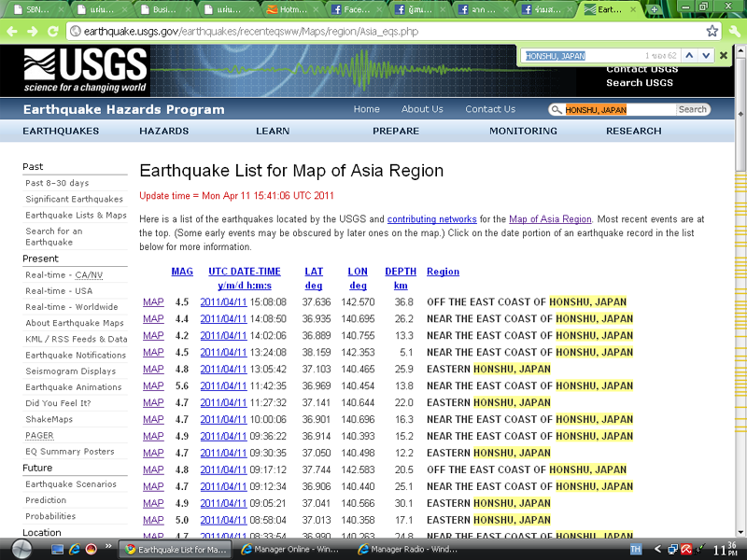Screen dimensions: 747x560
Task: Click the browser back arrow
Action: coord(11,31)
